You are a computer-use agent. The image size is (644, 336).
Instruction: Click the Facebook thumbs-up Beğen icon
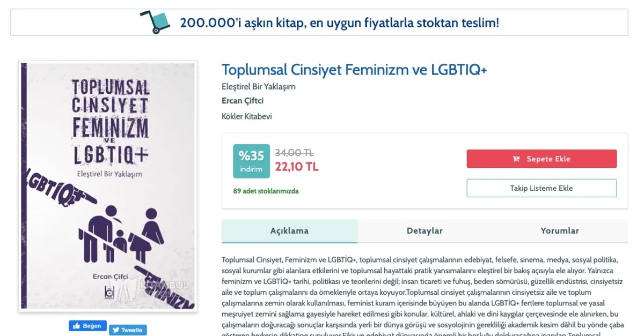pyautogui.click(x=76, y=326)
